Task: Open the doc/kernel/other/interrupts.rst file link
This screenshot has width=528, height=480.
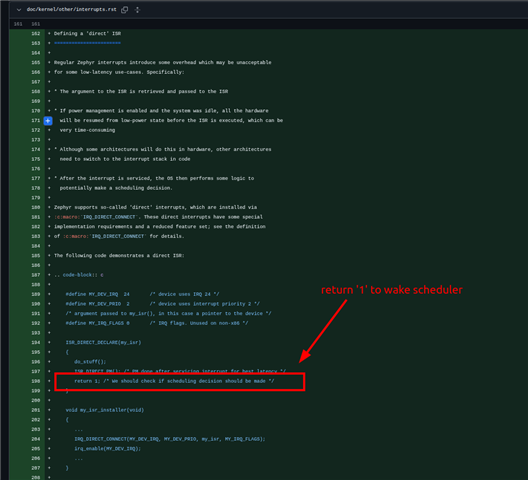Action: click(71, 9)
